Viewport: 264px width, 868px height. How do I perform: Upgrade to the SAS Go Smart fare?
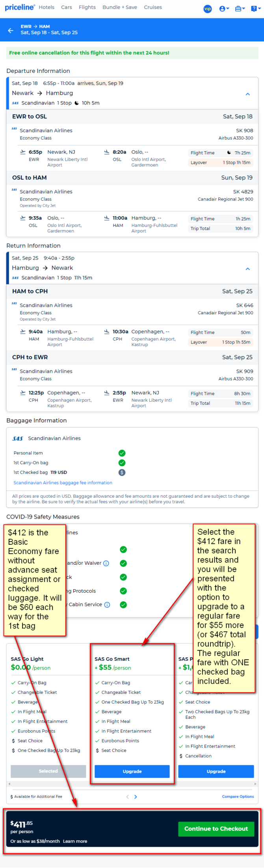(x=132, y=772)
